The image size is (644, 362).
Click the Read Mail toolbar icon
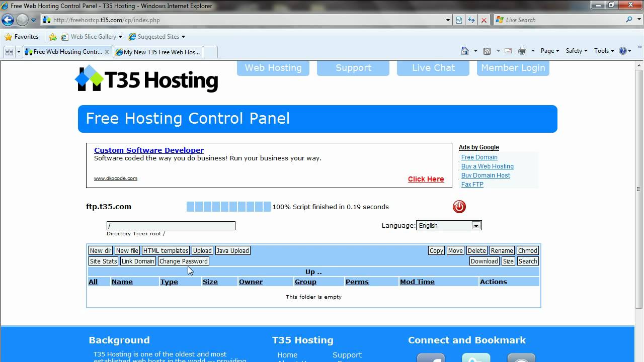pyautogui.click(x=508, y=51)
